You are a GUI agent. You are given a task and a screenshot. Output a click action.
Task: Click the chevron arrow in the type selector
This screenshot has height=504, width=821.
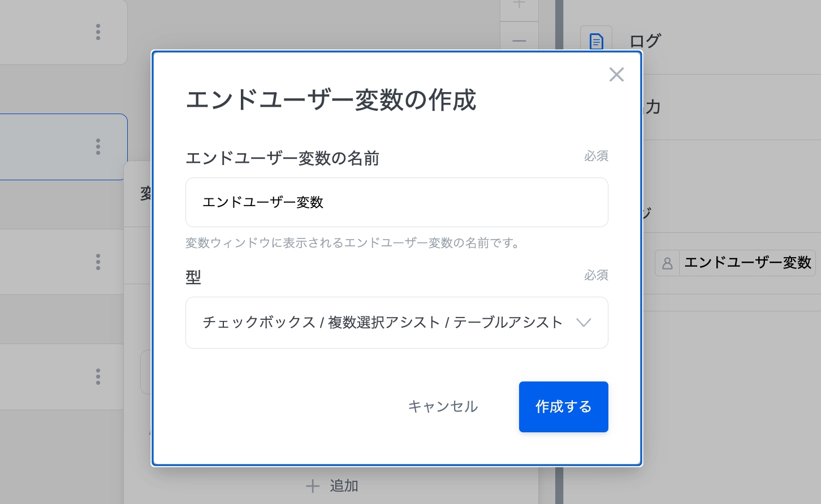583,323
